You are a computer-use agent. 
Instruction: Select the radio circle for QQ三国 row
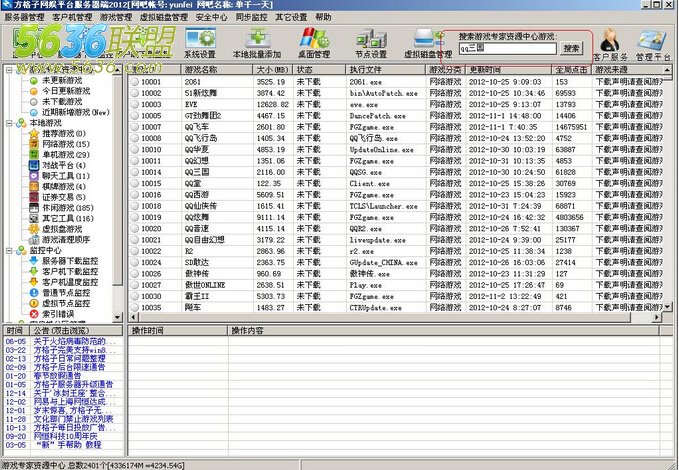135,172
